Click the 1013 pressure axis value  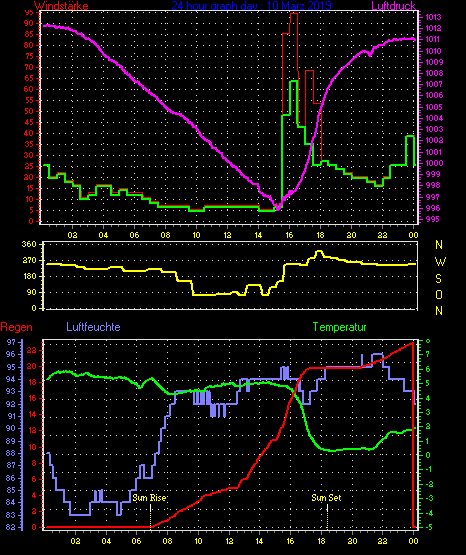(433, 17)
